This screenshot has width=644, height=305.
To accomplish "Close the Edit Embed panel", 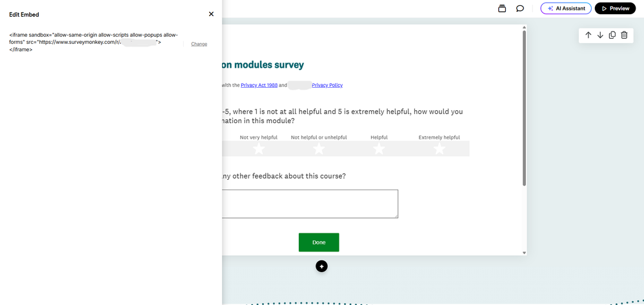I will 211,14.
